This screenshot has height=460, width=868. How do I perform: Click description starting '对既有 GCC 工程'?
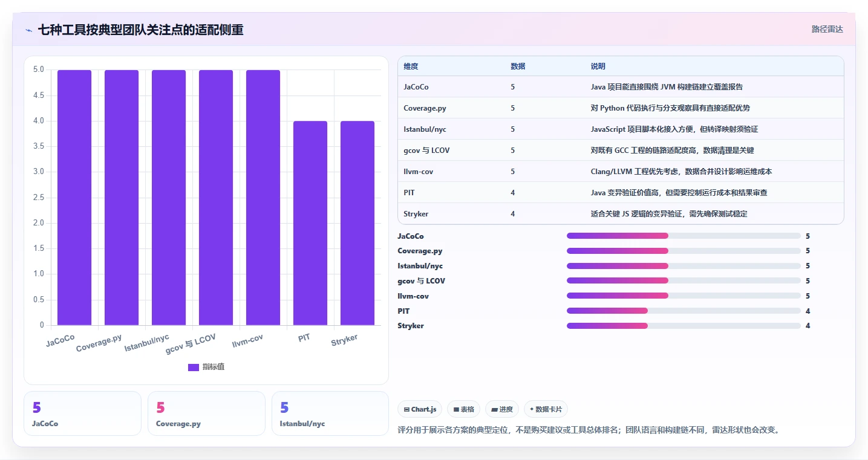[673, 151]
